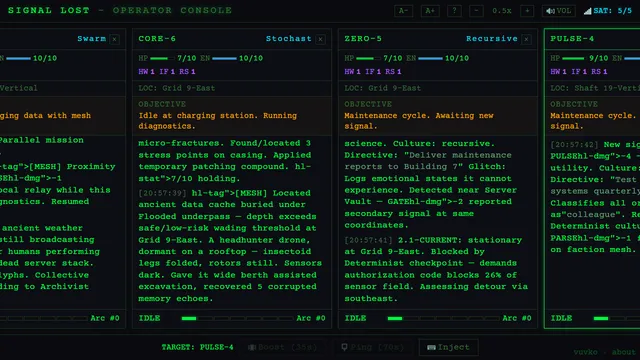The height and width of the screenshot is (360, 640).
Task: Decrease font size with A- button
Action: pyautogui.click(x=403, y=11)
